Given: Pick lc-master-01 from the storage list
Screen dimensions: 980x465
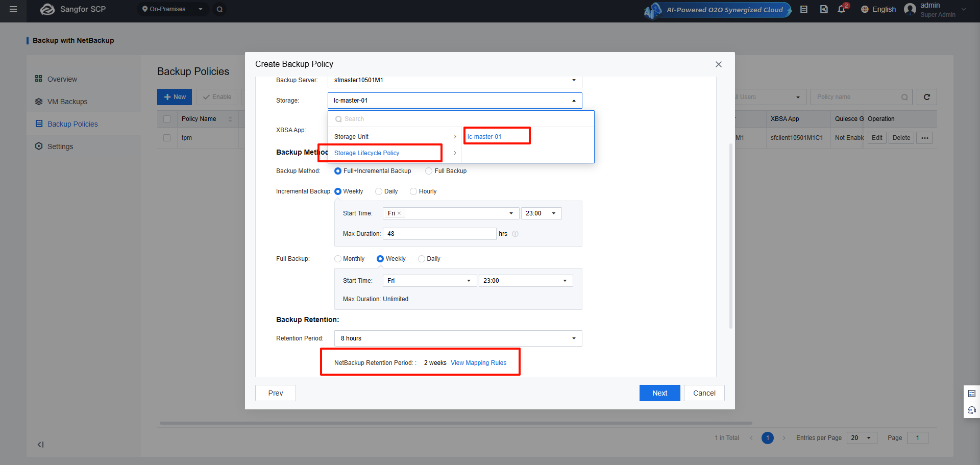Looking at the screenshot, I should 484,137.
